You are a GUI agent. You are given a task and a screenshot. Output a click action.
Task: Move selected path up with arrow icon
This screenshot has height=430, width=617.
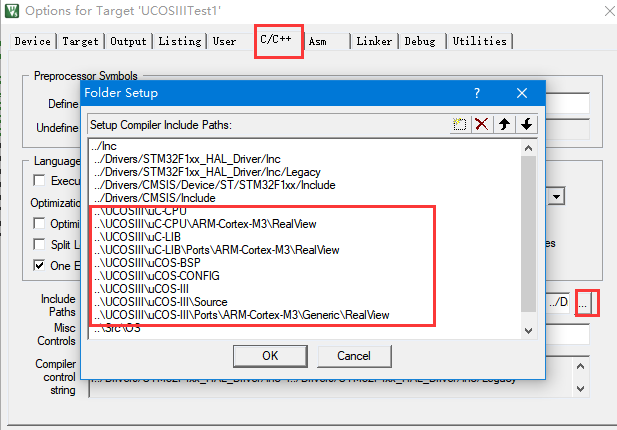[x=504, y=124]
